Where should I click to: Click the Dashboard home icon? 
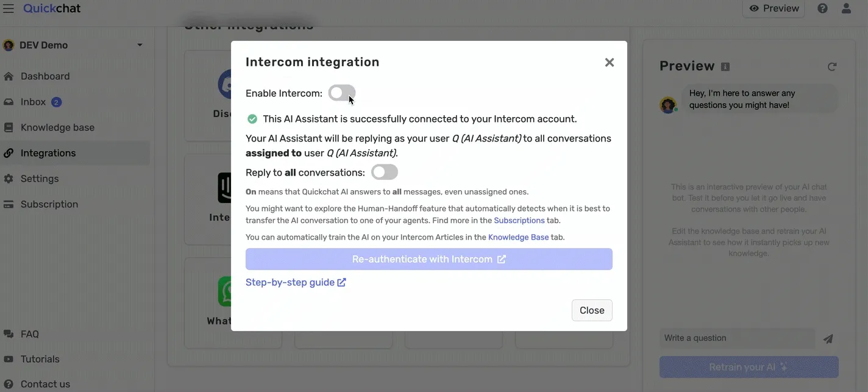(9, 76)
